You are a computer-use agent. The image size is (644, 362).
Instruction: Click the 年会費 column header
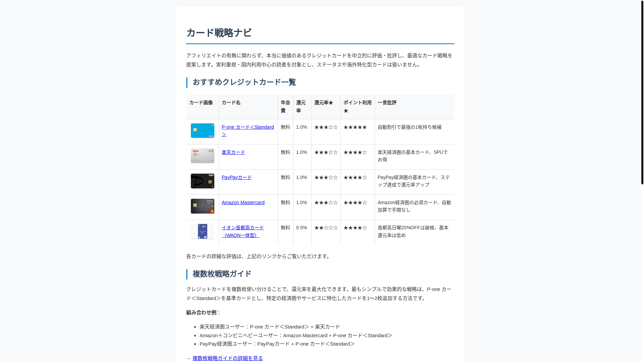[285, 107]
